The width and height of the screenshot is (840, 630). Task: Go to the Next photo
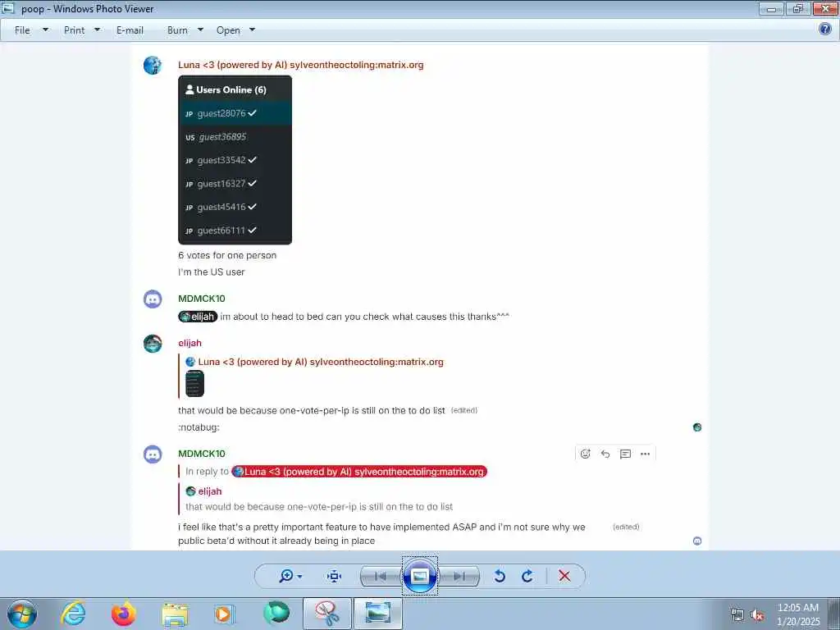point(459,577)
